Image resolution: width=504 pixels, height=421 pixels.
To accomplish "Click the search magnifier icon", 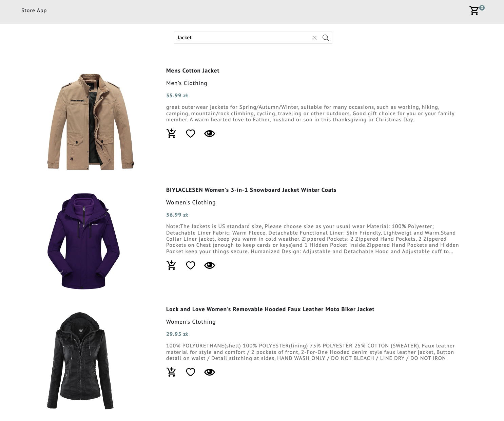I will (x=326, y=38).
